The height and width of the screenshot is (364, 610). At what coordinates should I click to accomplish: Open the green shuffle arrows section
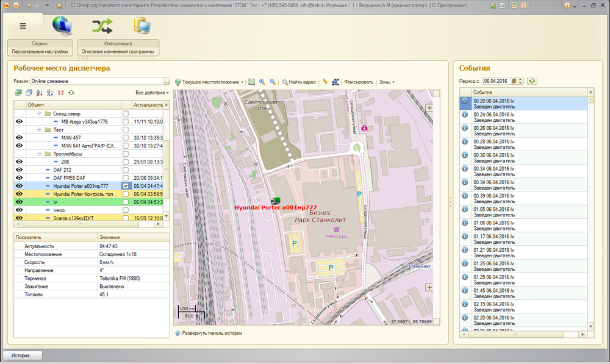click(102, 26)
